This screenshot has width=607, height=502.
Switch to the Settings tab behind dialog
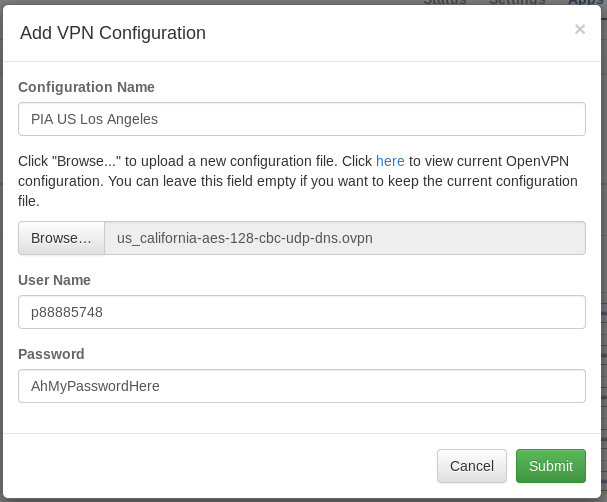click(x=516, y=2)
